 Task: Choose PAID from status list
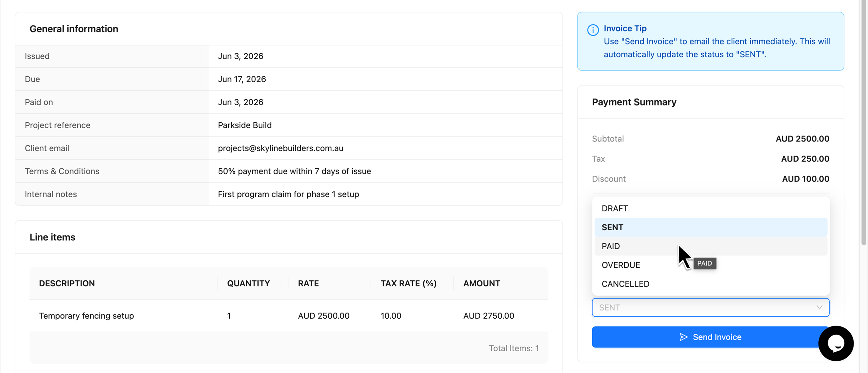point(711,246)
